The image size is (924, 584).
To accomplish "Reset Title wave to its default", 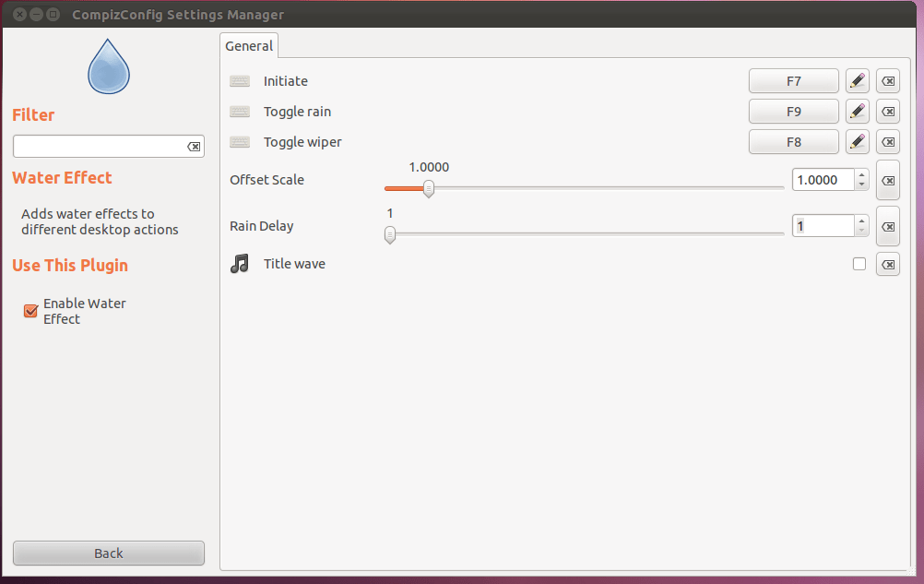I will (x=888, y=265).
